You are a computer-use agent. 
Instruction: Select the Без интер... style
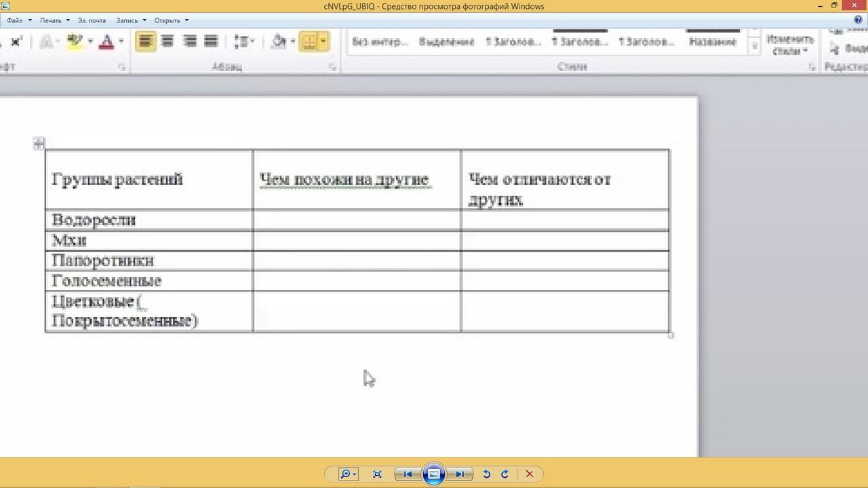(x=380, y=41)
